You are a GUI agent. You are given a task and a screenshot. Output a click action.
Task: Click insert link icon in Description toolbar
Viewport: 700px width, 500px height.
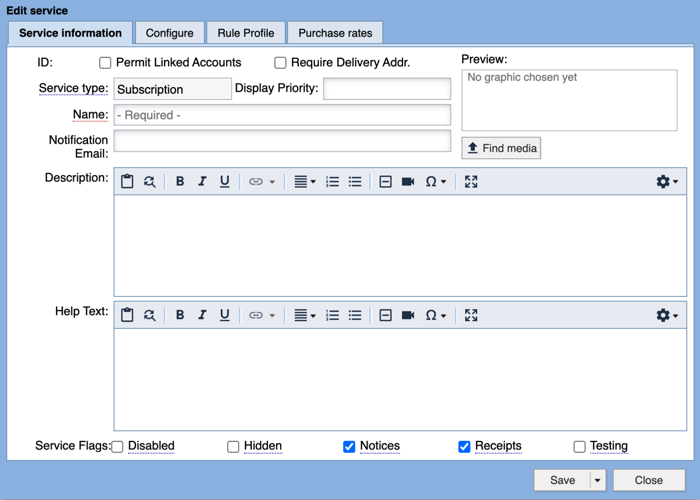pyautogui.click(x=255, y=181)
